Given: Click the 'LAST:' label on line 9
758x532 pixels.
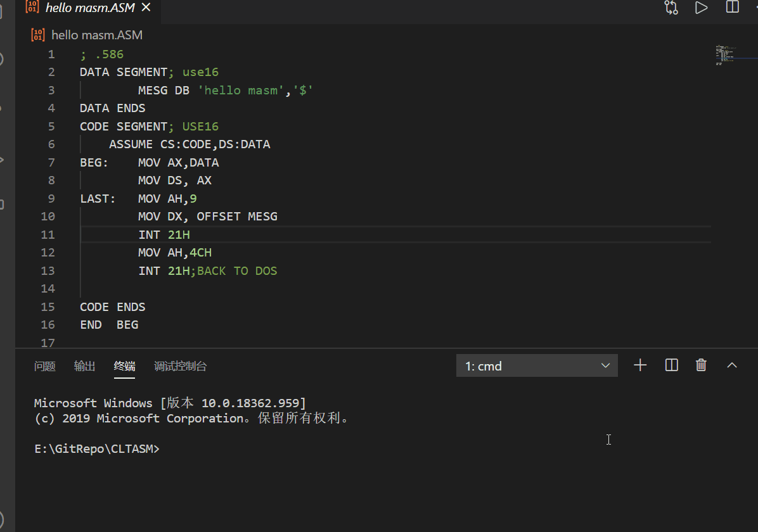Looking at the screenshot, I should tap(98, 199).
